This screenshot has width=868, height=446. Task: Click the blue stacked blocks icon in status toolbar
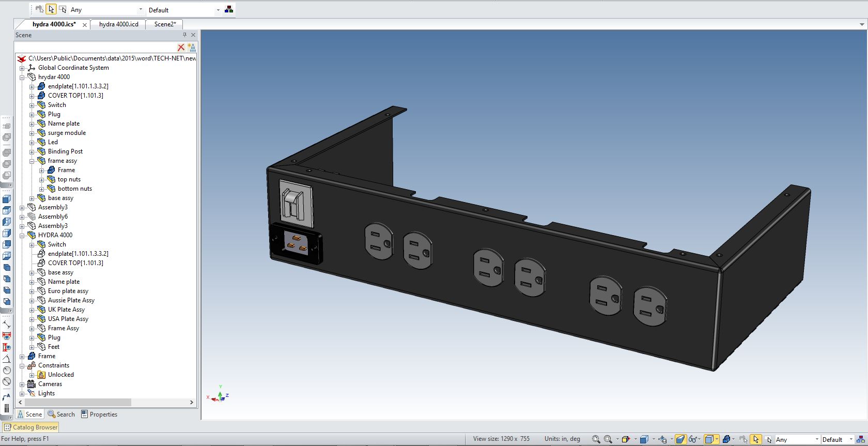coord(726,439)
